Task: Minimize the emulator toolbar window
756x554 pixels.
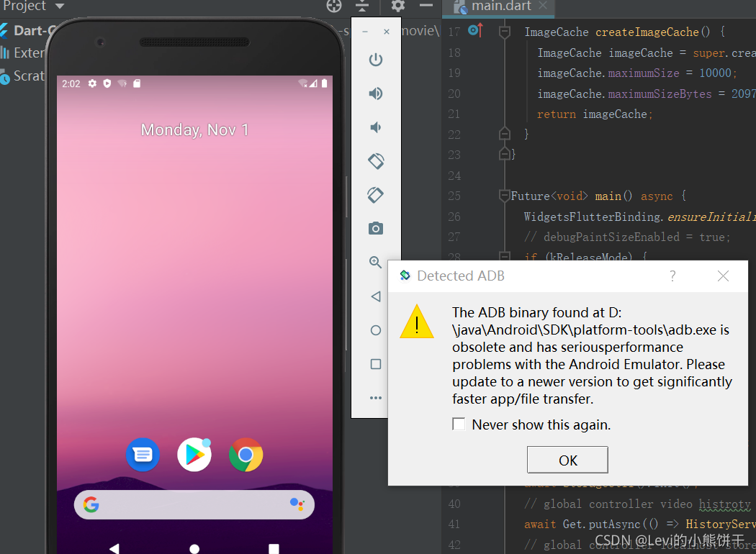Action: click(365, 32)
